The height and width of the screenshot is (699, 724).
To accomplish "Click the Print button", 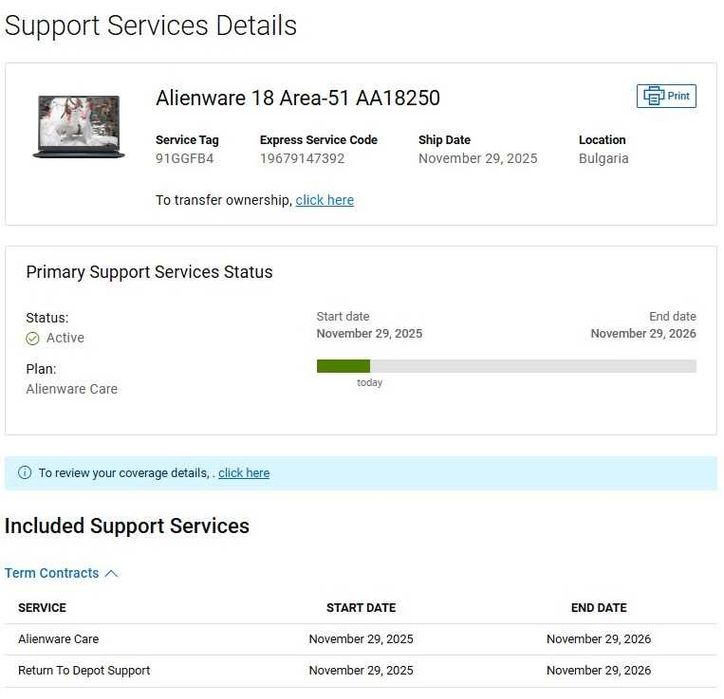I will pos(667,96).
